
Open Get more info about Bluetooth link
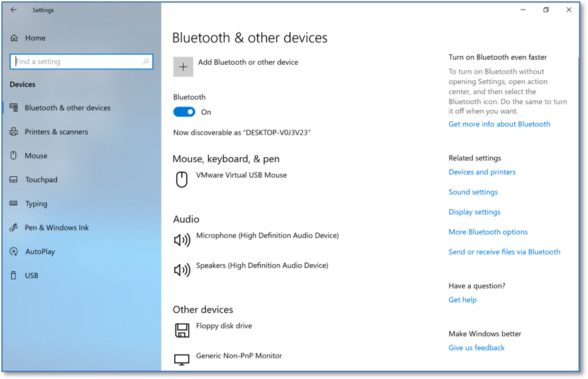(499, 124)
